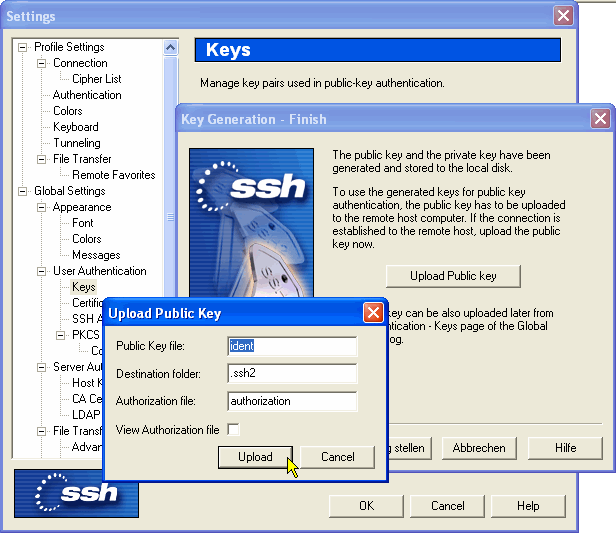This screenshot has width=616, height=533.
Task: Click Abbrechen in Key Generation window
Action: [479, 448]
